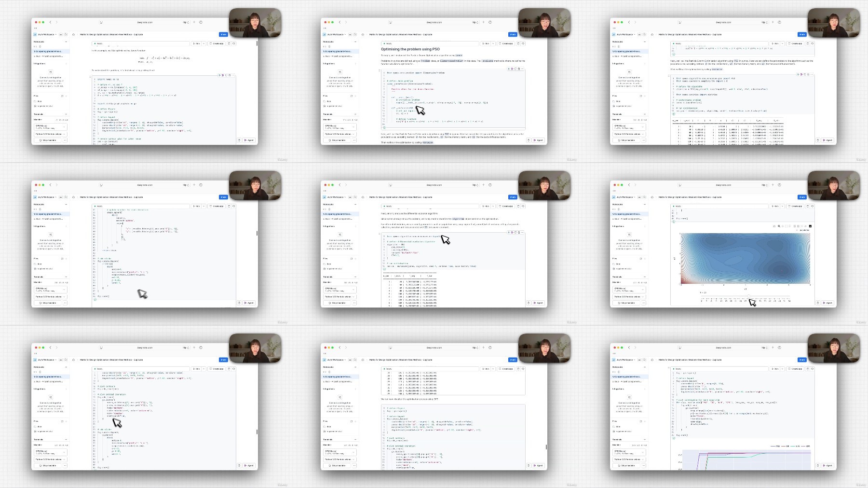This screenshot has width=868, height=488.
Task: Click the Agent button in the Jones formula frame
Action: tap(249, 140)
